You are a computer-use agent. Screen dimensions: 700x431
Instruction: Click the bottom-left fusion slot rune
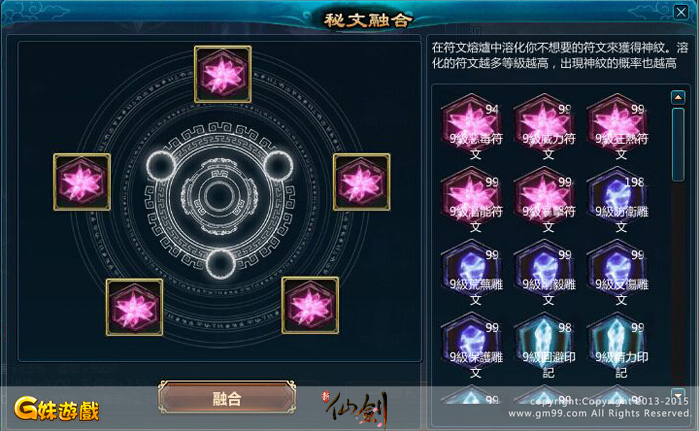coord(134,307)
